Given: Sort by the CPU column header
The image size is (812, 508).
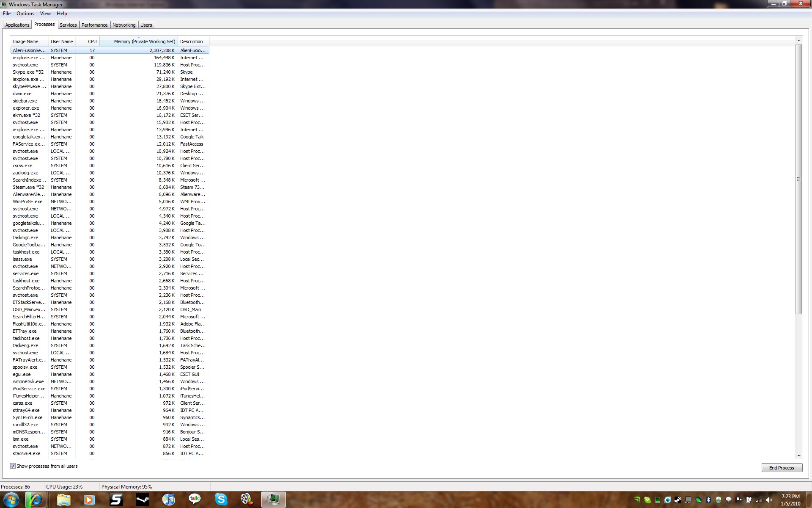Looking at the screenshot, I should [x=88, y=41].
